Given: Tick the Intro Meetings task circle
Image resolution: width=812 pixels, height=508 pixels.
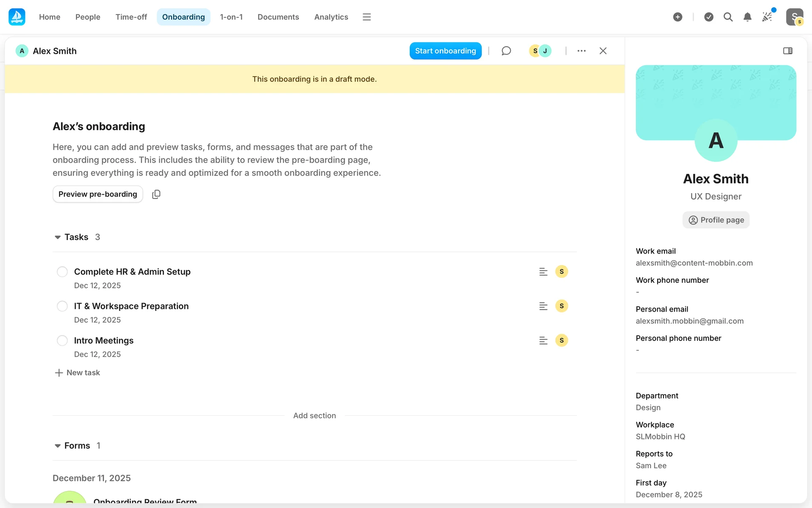Looking at the screenshot, I should [x=62, y=341].
